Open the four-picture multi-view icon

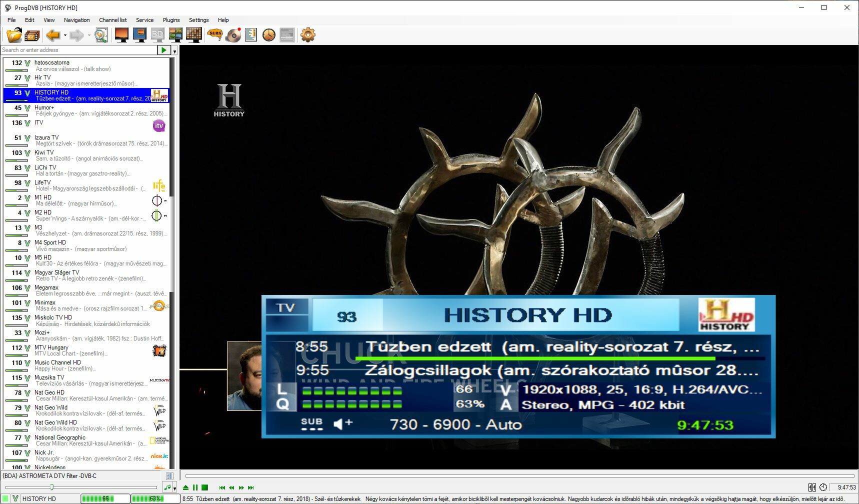point(175,35)
